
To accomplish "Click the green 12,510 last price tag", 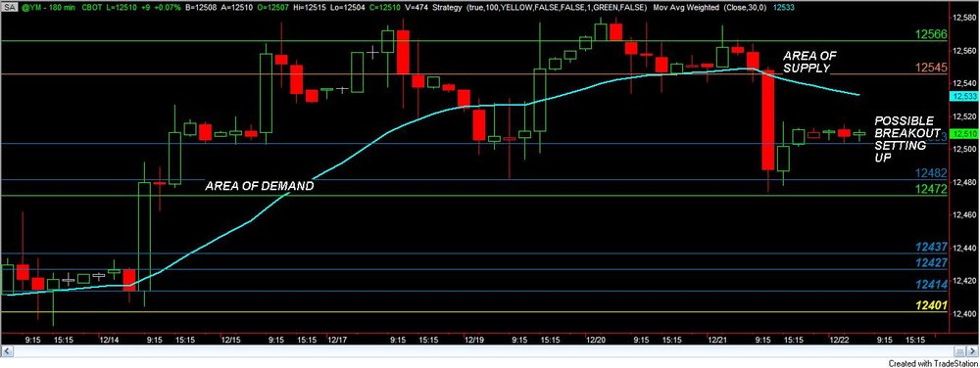I will (962, 134).
